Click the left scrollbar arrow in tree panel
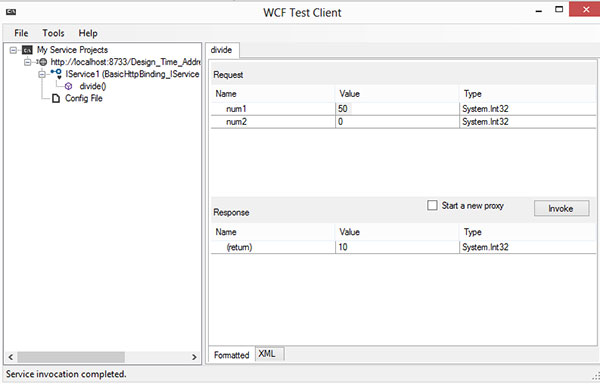The height and width of the screenshot is (384, 600). click(x=11, y=357)
